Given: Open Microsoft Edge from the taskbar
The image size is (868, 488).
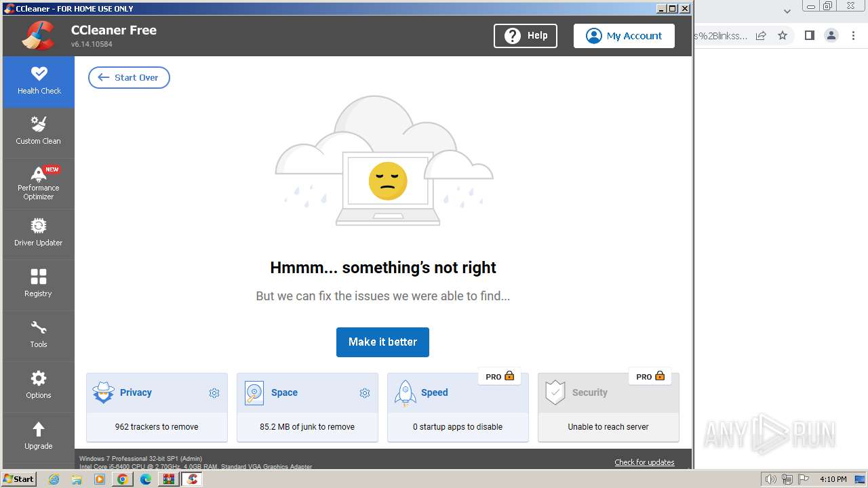Looking at the screenshot, I should pyautogui.click(x=146, y=479).
